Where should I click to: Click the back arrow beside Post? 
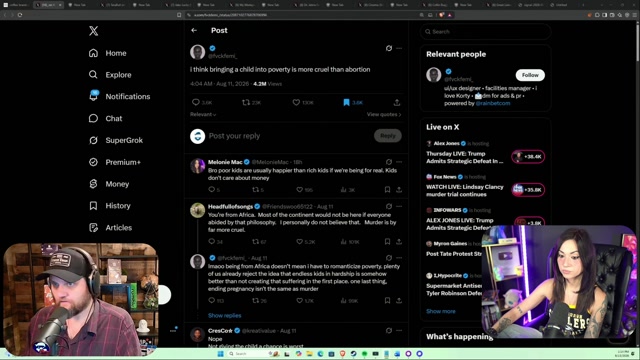pyautogui.click(x=194, y=30)
